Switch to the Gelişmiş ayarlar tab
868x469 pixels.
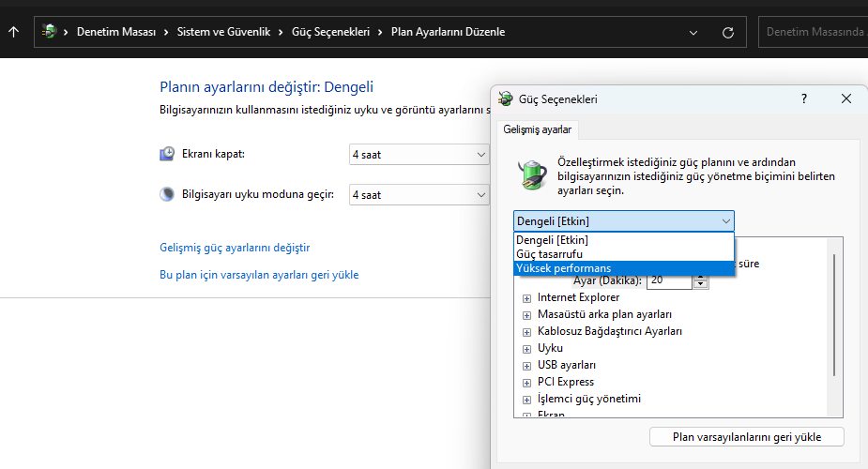click(x=538, y=129)
